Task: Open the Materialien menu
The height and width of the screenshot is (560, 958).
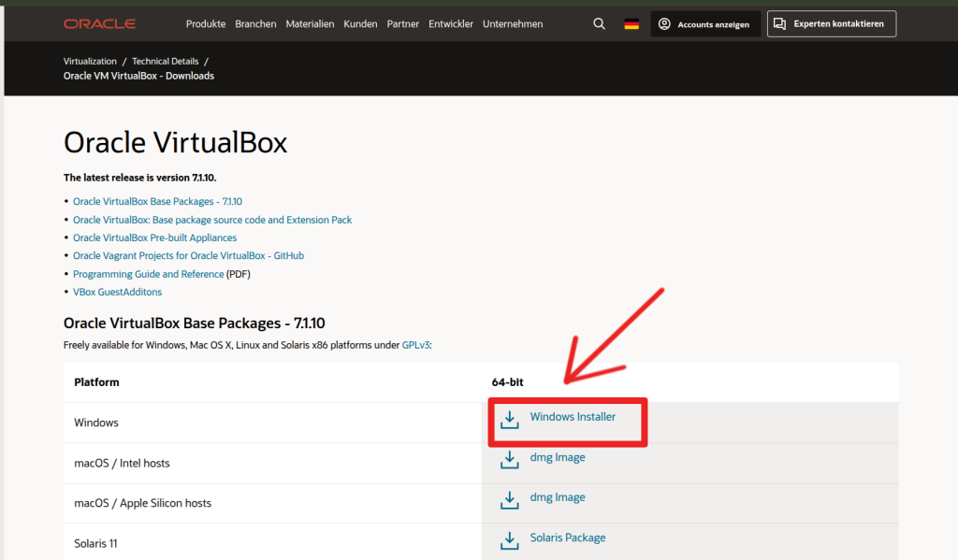Action: tap(310, 23)
